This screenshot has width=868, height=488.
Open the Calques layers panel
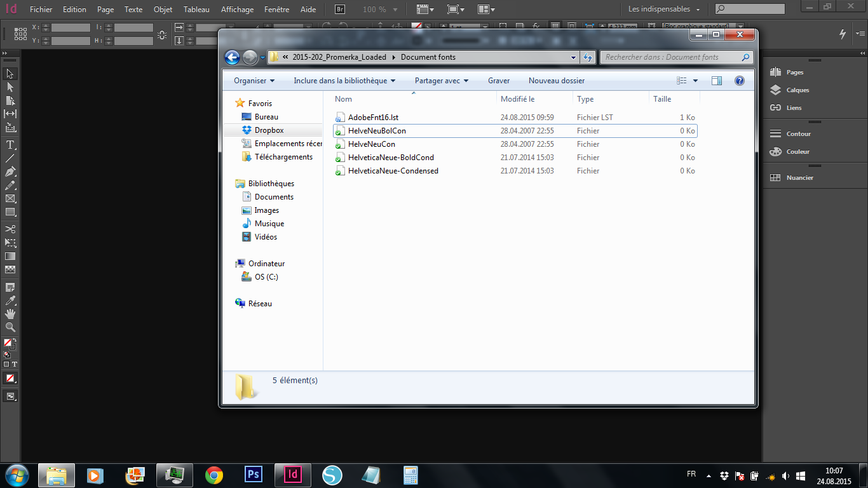pos(797,90)
